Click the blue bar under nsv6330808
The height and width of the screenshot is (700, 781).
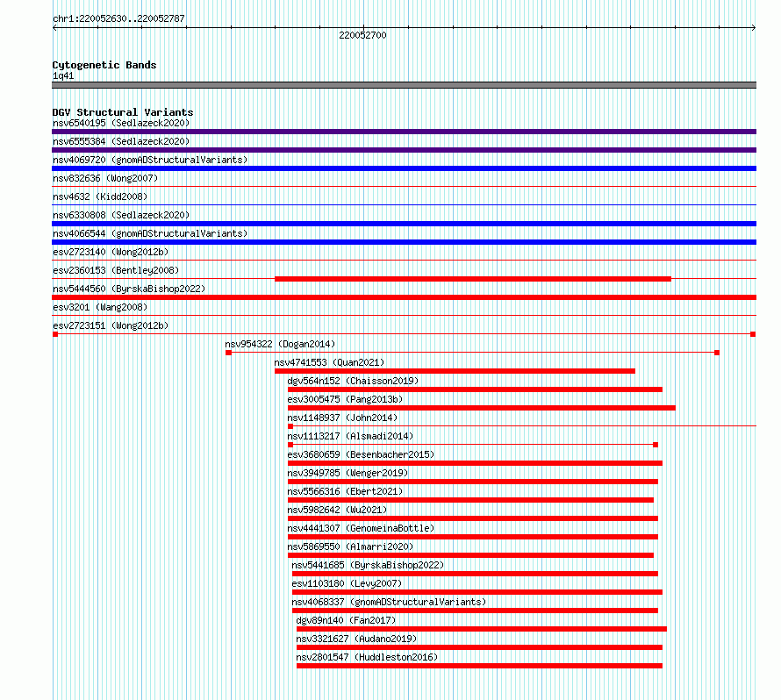404,224
